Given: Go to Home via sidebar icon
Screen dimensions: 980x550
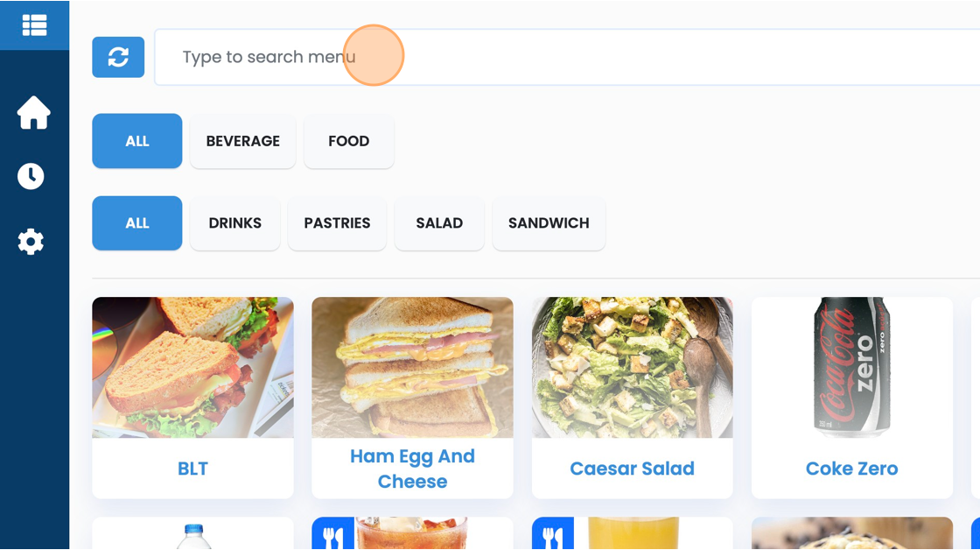Looking at the screenshot, I should [34, 113].
